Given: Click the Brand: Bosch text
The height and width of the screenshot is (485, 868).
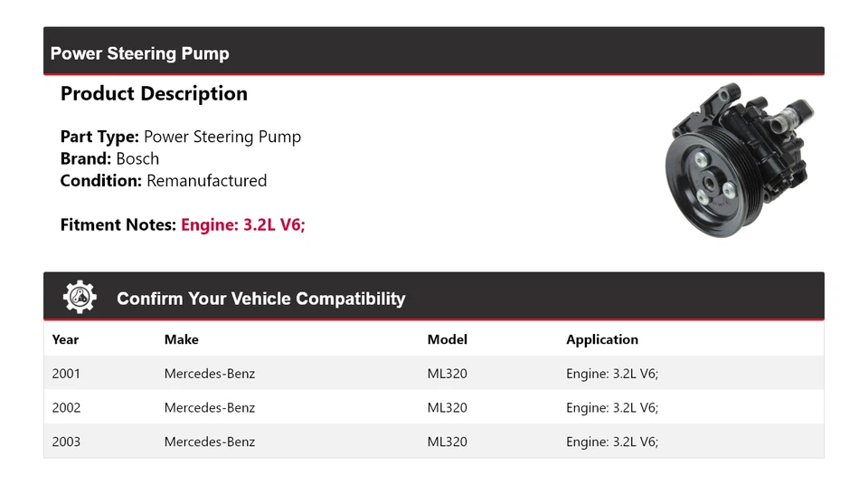Looking at the screenshot, I should tap(109, 158).
